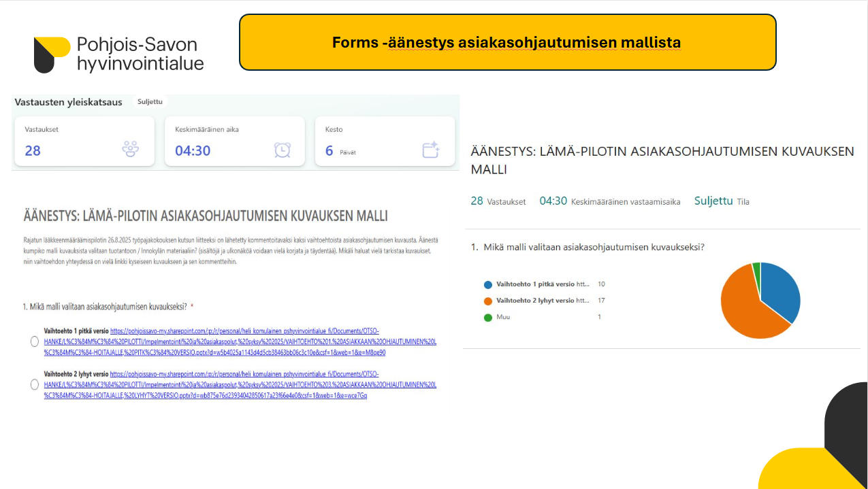Image resolution: width=868 pixels, height=489 pixels.
Task: Click the alarm clock icon in the Keskimääräinen aika card
Action: point(283,150)
